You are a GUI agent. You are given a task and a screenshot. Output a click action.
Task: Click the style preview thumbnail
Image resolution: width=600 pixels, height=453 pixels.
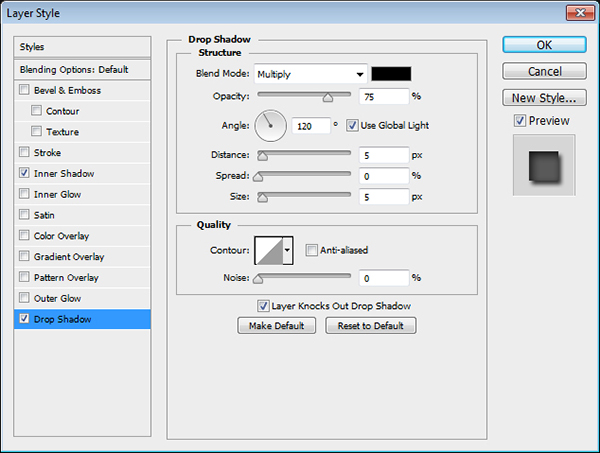544,165
